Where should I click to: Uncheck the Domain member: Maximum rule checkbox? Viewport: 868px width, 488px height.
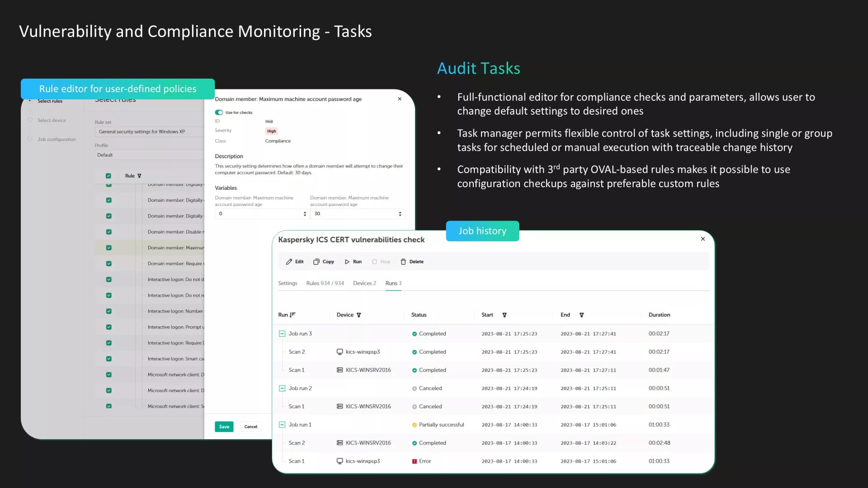(x=108, y=248)
